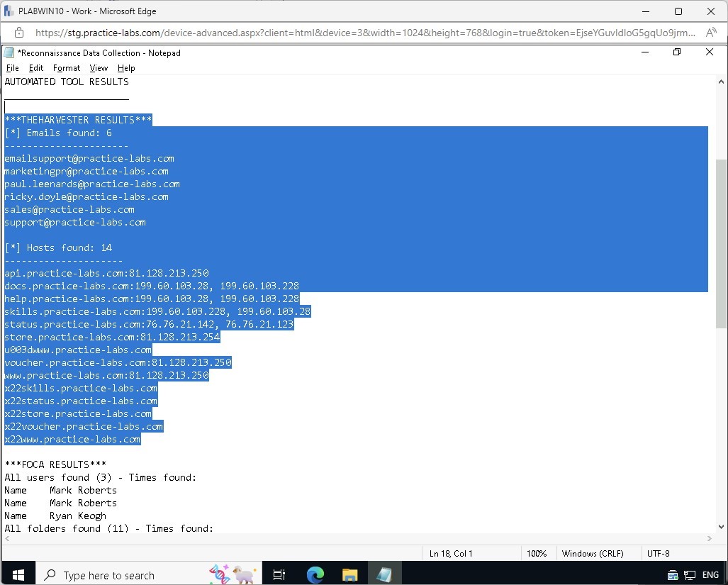Open File Explorer from the taskbar
This screenshot has width=728, height=585.
click(350, 574)
